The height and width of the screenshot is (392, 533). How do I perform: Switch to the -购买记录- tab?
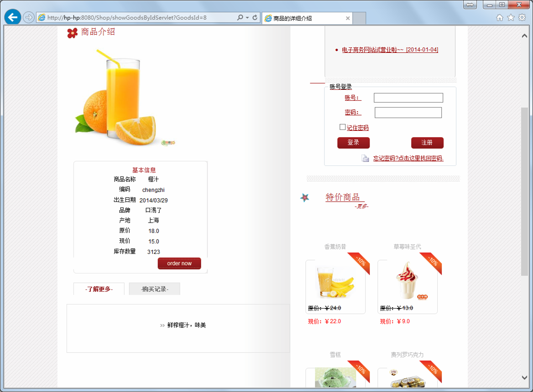pos(155,289)
